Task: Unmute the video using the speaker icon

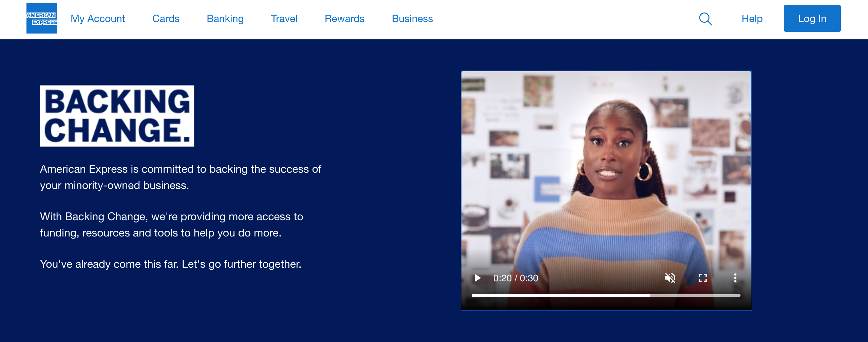Action: (670, 278)
